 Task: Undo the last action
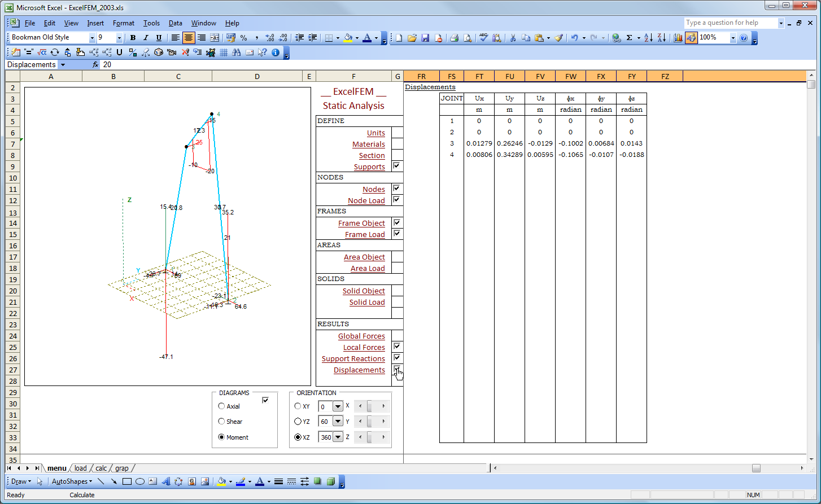click(x=574, y=38)
